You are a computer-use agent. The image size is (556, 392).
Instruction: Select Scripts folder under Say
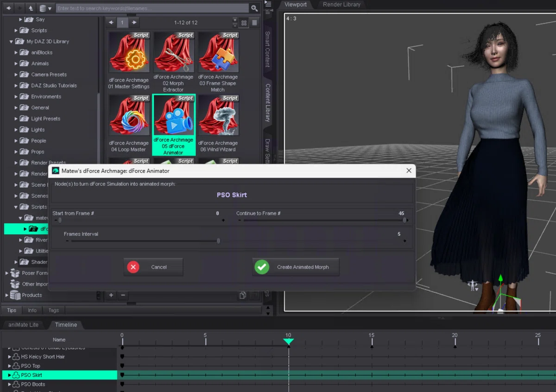pyautogui.click(x=39, y=31)
